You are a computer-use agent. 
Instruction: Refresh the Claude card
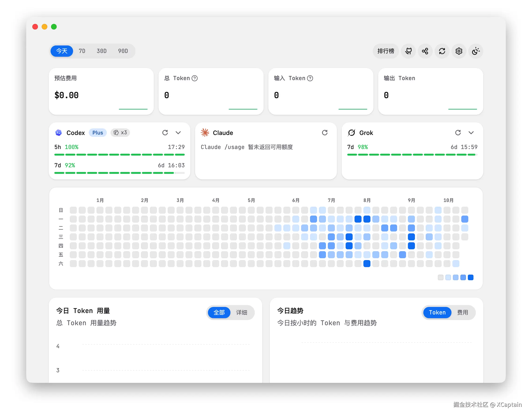tap(325, 132)
